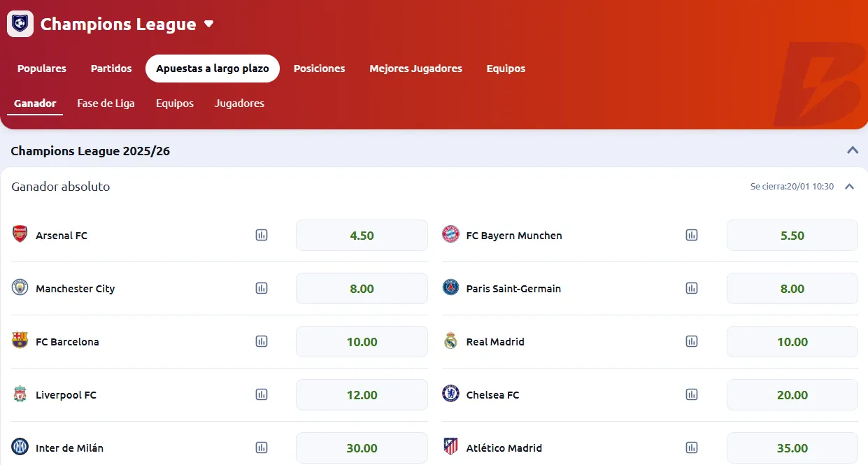The image size is (868, 465).
Task: Click the Champions League soccer badge icon
Action: point(20,24)
